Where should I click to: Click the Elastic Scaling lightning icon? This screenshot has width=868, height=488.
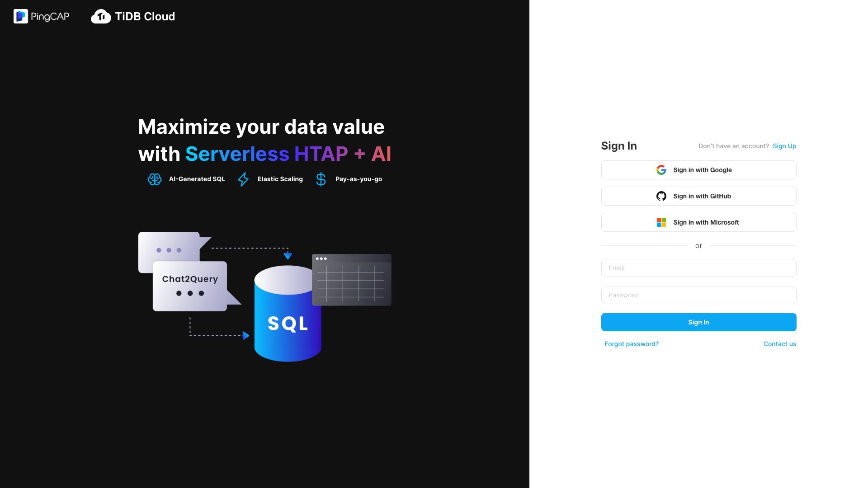point(243,179)
